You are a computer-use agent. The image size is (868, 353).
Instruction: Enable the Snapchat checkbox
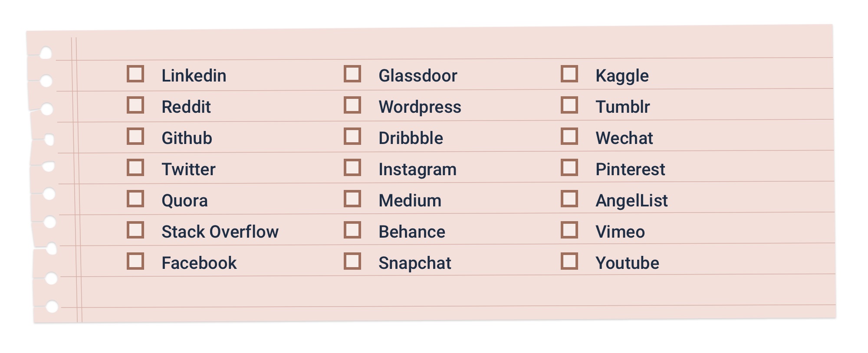point(352,261)
